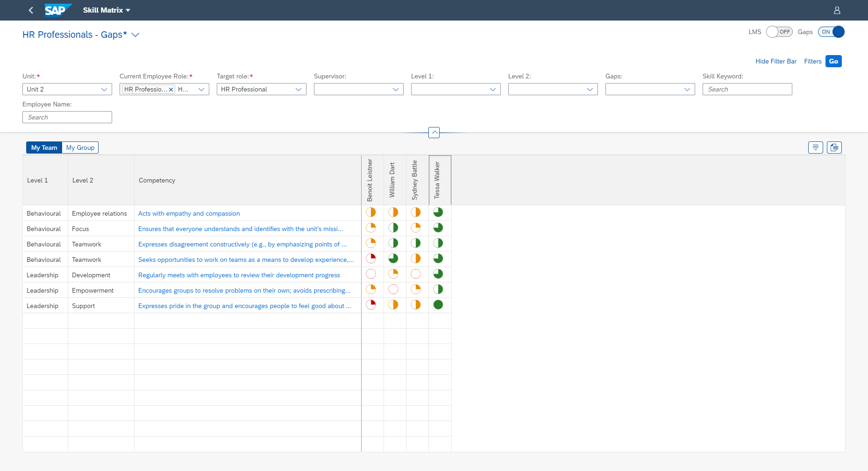This screenshot has width=868, height=471.
Task: Click William Dart's Empowerment gap indicator
Action: pos(393,289)
